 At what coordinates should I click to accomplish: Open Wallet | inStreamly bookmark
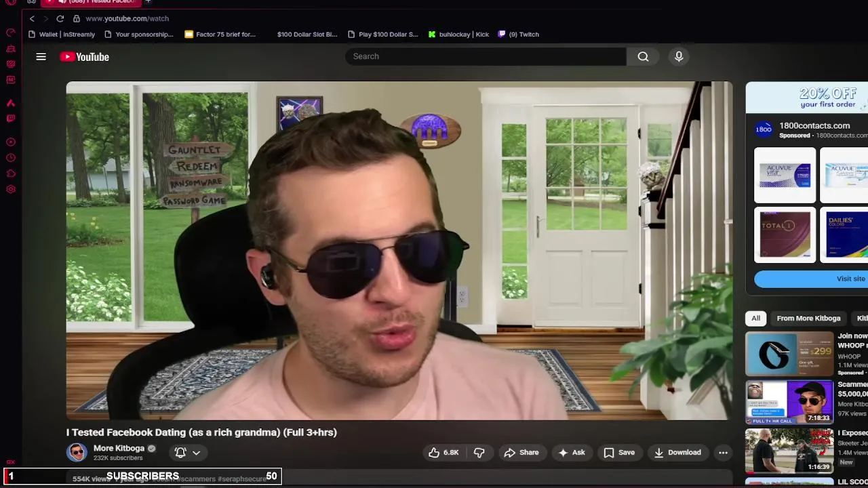click(62, 34)
